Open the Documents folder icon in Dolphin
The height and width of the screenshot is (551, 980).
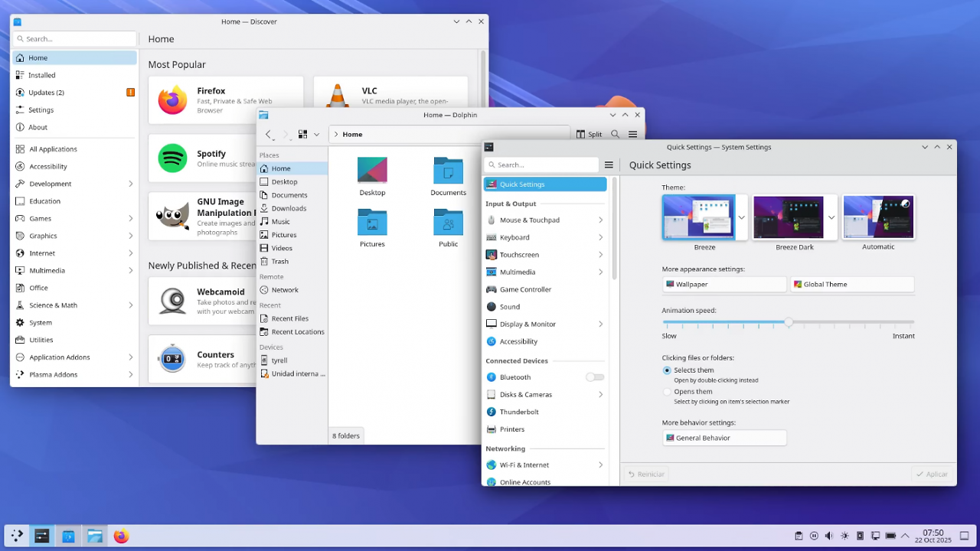(x=448, y=171)
